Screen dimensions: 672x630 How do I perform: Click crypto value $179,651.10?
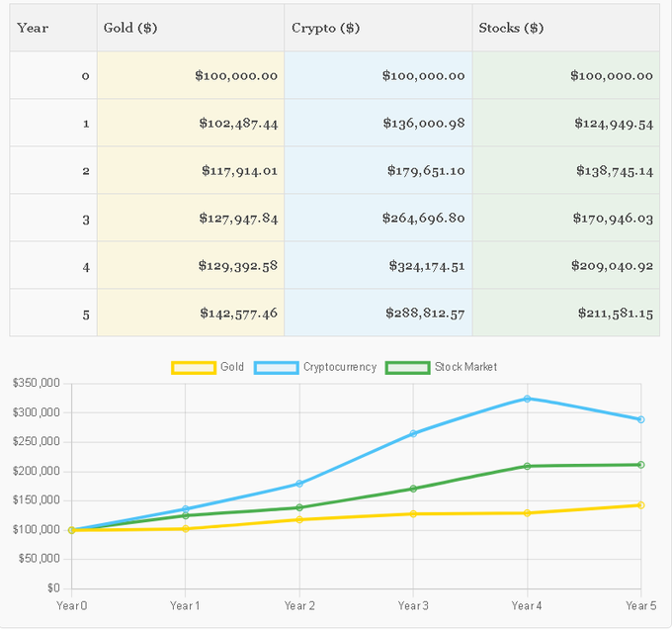(x=426, y=171)
